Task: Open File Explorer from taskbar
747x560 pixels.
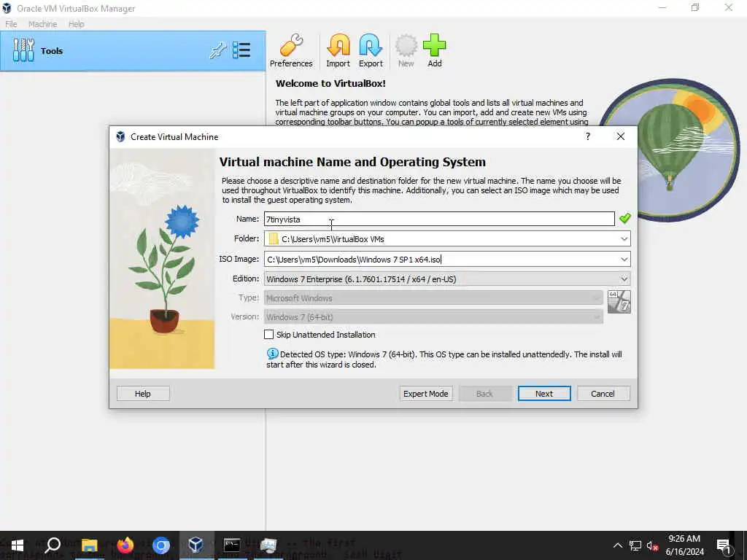Action: coord(89,545)
